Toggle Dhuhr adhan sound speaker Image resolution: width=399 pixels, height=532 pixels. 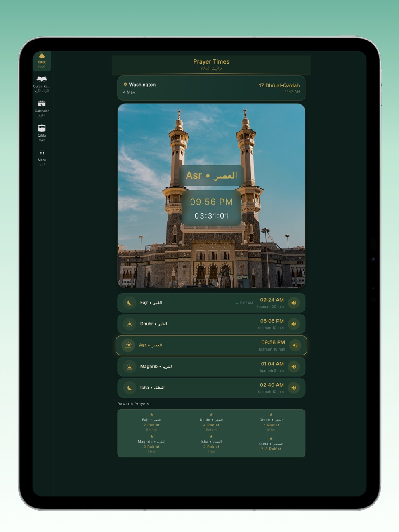tap(294, 324)
